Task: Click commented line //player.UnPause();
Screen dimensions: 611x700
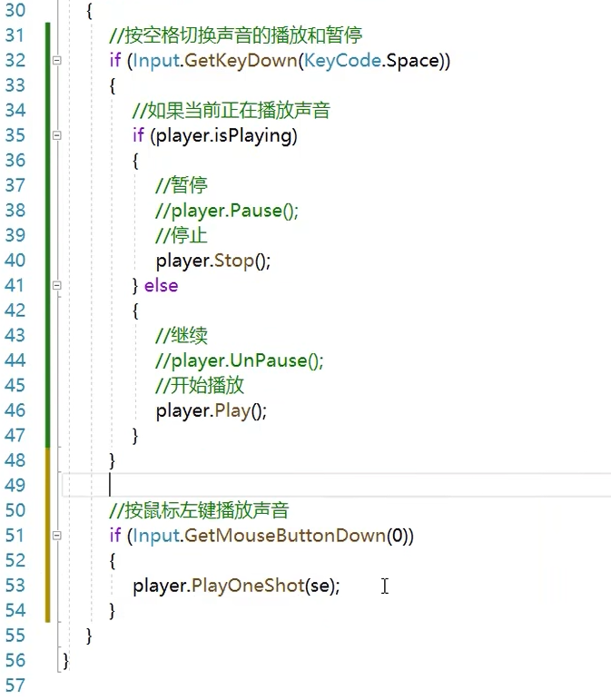Action: click(240, 360)
